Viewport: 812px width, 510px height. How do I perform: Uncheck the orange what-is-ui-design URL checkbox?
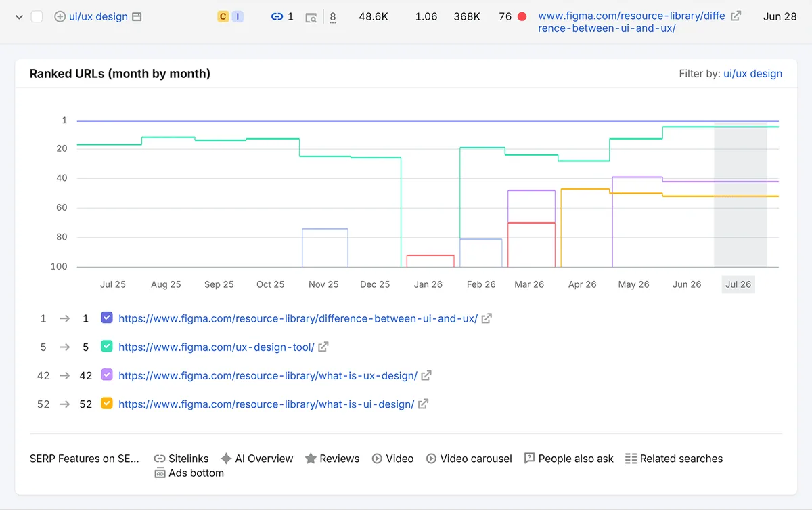[x=106, y=404]
